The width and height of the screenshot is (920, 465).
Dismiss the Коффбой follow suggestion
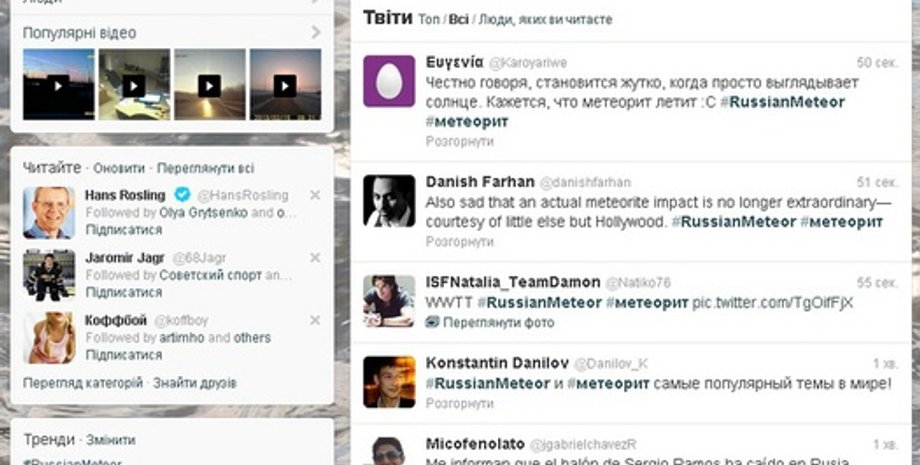pyautogui.click(x=315, y=320)
